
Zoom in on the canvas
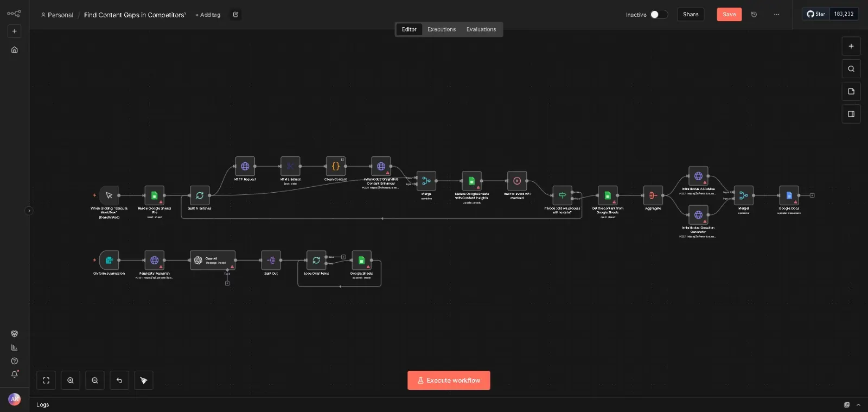(71, 381)
